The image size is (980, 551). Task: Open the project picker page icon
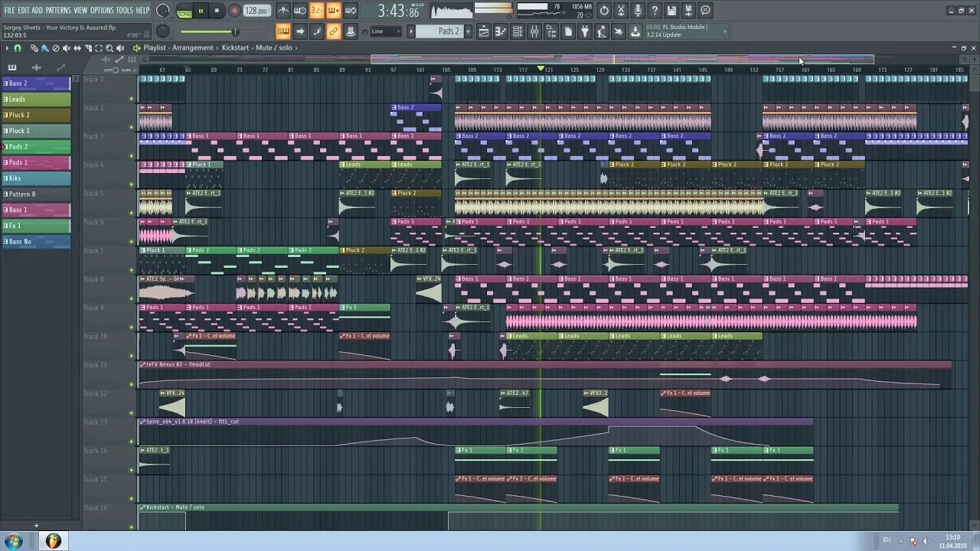568,31
